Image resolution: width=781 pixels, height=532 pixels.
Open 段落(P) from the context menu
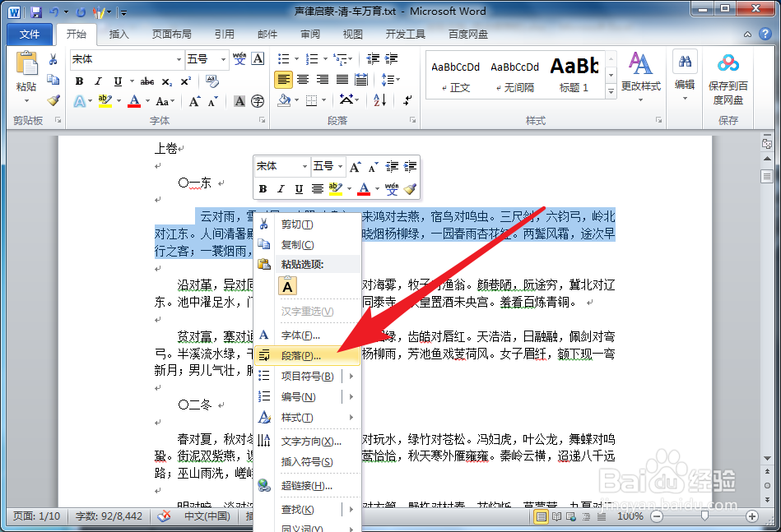click(300, 356)
